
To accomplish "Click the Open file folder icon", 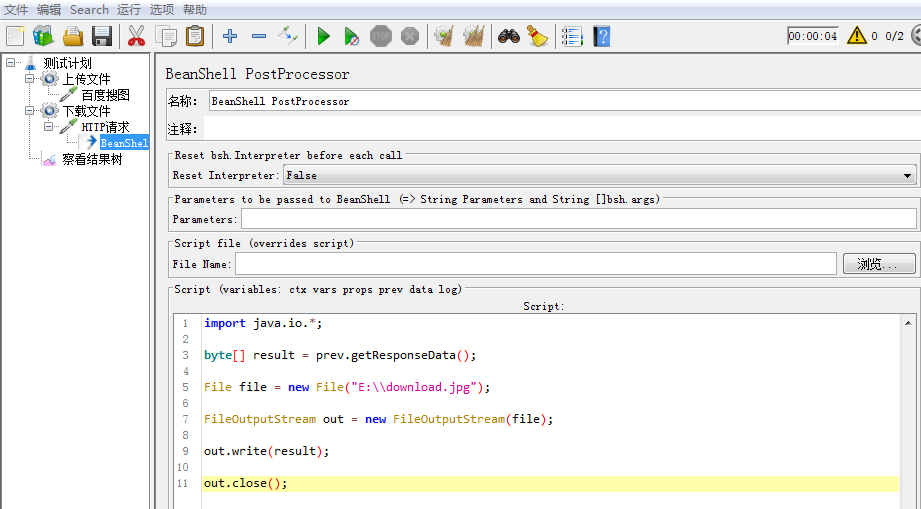I will [73, 36].
